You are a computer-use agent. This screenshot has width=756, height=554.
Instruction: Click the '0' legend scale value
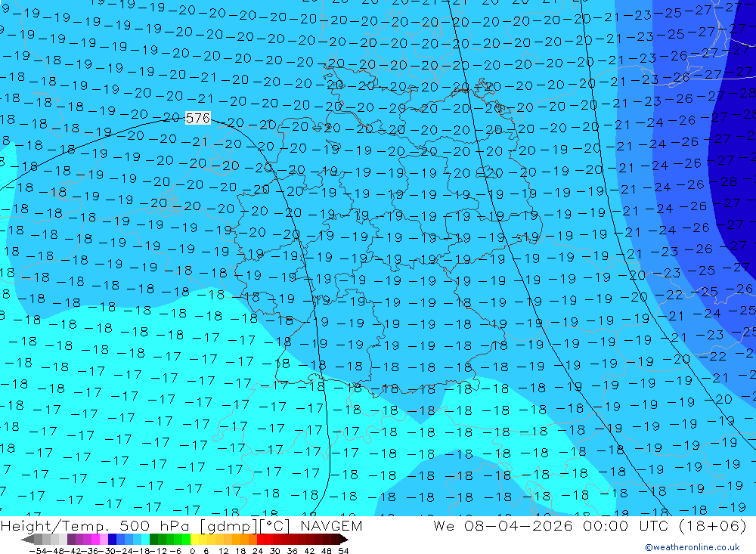tap(192, 551)
